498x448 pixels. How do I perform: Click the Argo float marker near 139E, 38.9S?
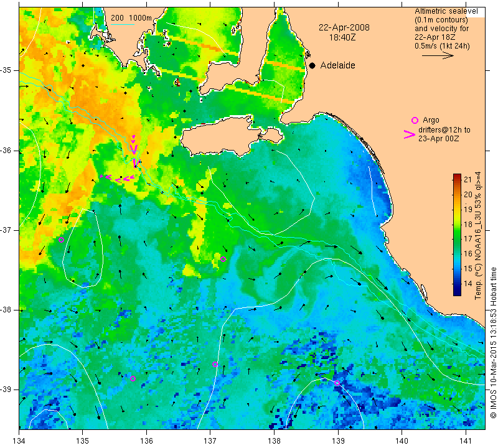pos(337,383)
